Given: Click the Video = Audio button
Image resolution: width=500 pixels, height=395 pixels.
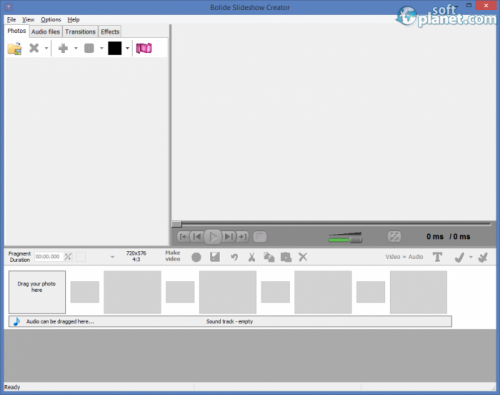Looking at the screenshot, I should (x=404, y=257).
